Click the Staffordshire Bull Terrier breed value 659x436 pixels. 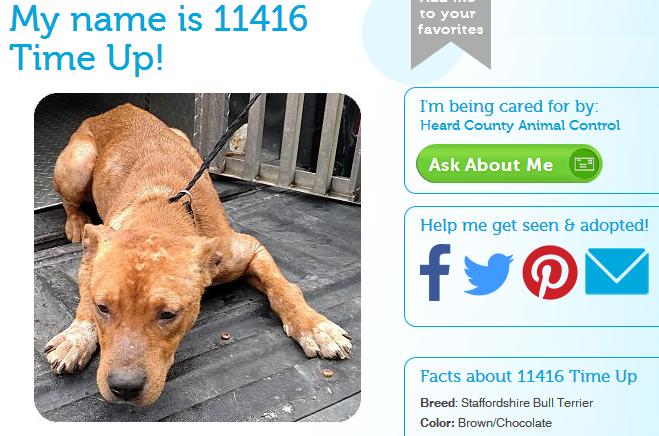527,403
